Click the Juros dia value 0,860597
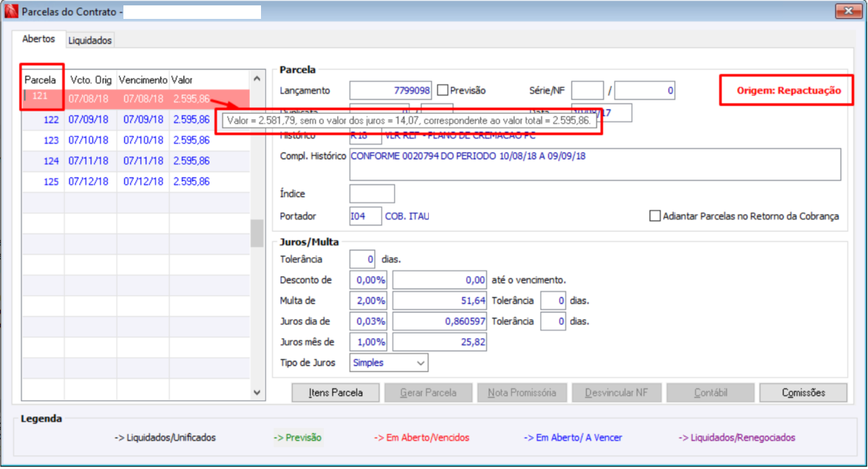Image resolution: width=868 pixels, height=469 pixels. (x=440, y=321)
